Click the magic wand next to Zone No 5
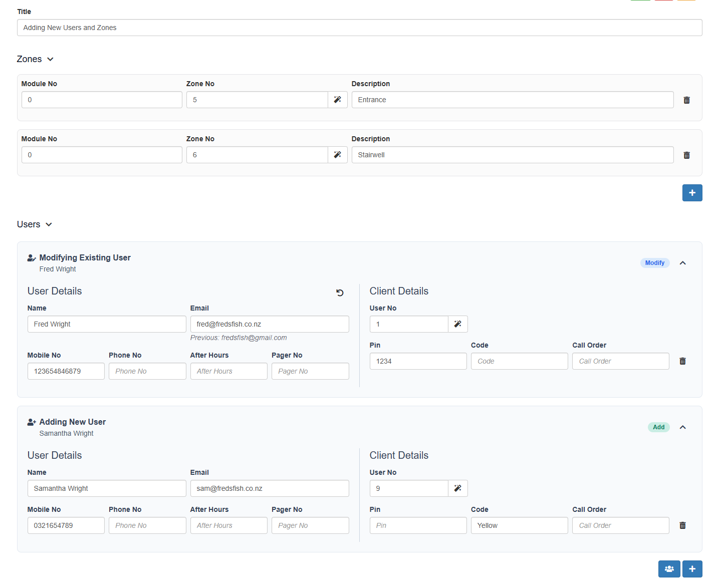The height and width of the screenshot is (588, 718). (337, 100)
